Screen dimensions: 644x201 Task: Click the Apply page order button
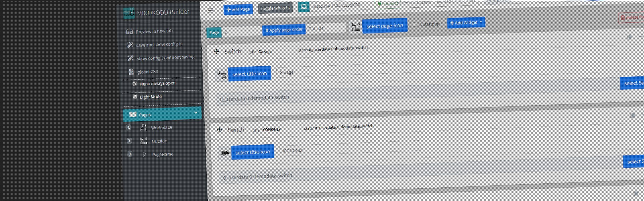[284, 30]
